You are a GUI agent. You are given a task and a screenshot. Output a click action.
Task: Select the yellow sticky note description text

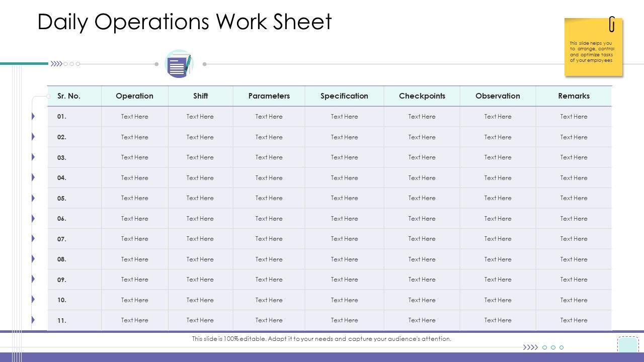(x=592, y=52)
